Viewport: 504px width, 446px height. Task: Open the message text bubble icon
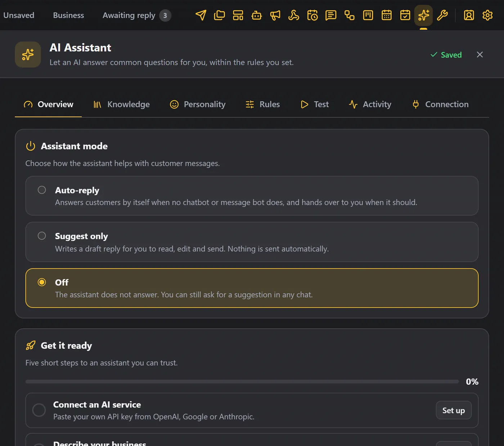click(331, 15)
